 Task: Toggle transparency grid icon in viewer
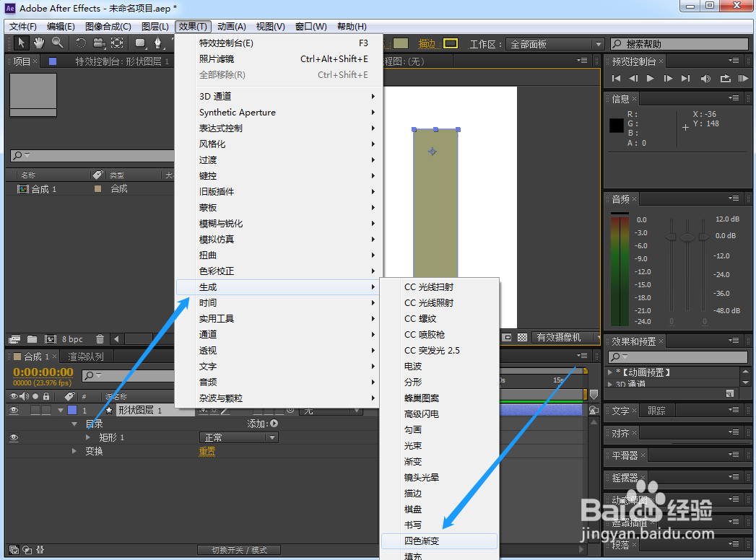pos(522,337)
